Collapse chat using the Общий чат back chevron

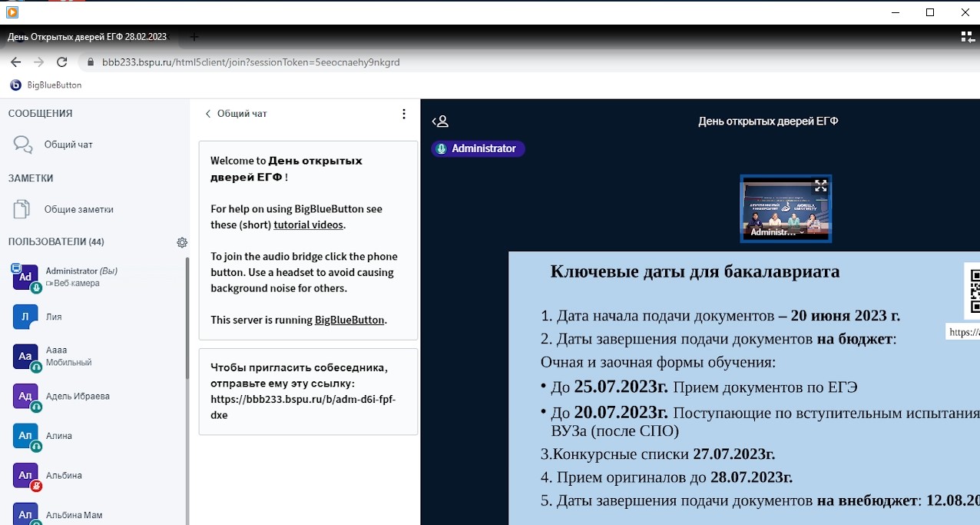click(x=208, y=114)
